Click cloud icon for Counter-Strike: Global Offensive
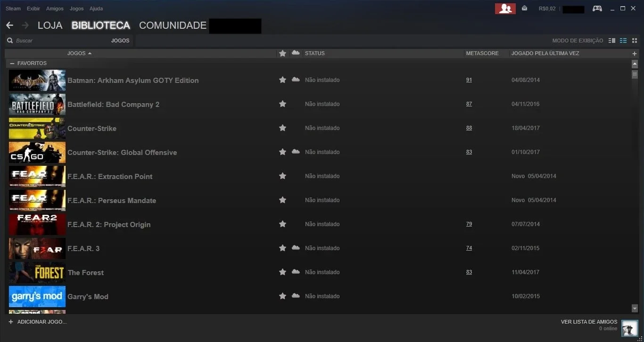The image size is (644, 342). point(296,152)
